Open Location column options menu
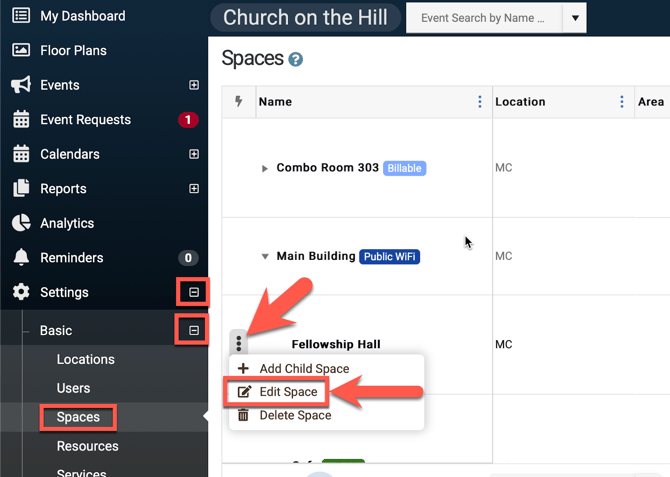 coord(621,102)
